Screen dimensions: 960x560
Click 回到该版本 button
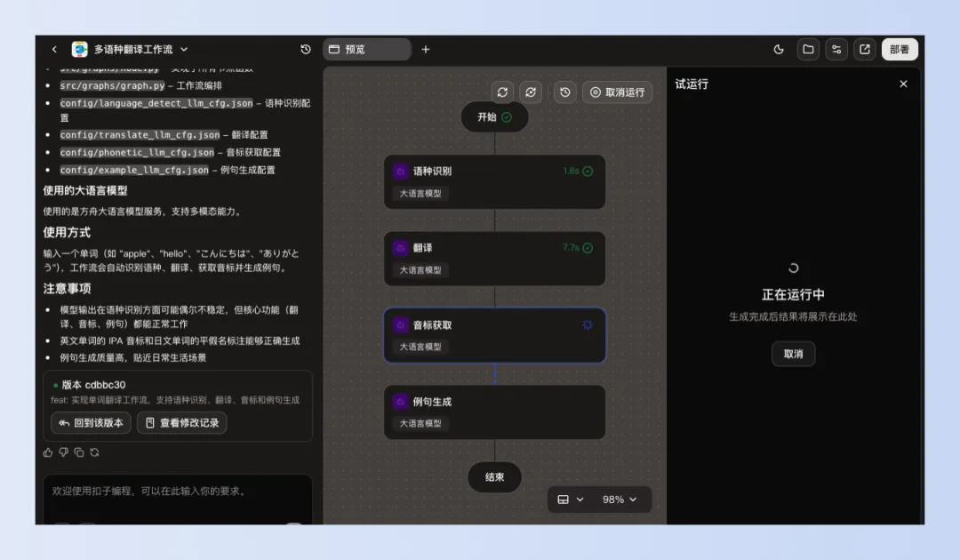pyautogui.click(x=91, y=423)
